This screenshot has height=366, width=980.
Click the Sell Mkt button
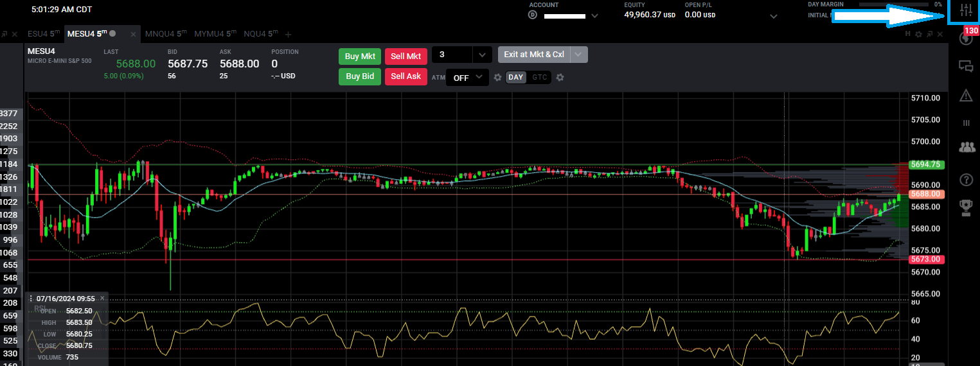(x=406, y=56)
